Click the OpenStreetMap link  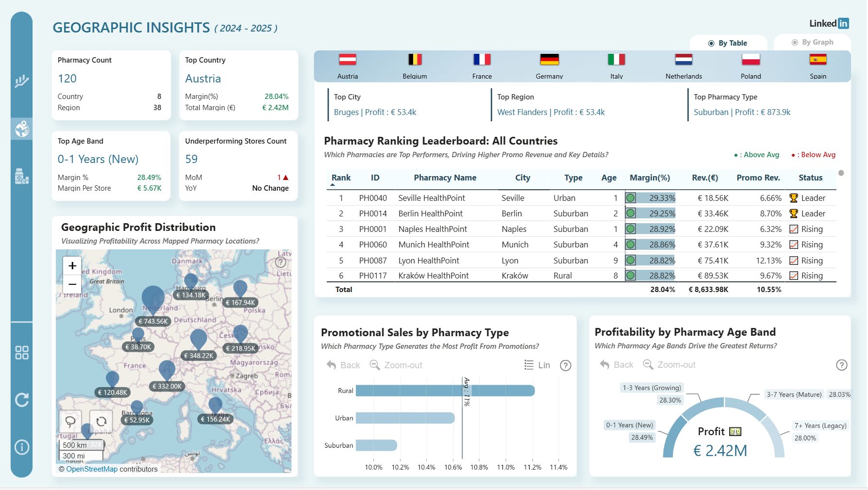(x=92, y=469)
